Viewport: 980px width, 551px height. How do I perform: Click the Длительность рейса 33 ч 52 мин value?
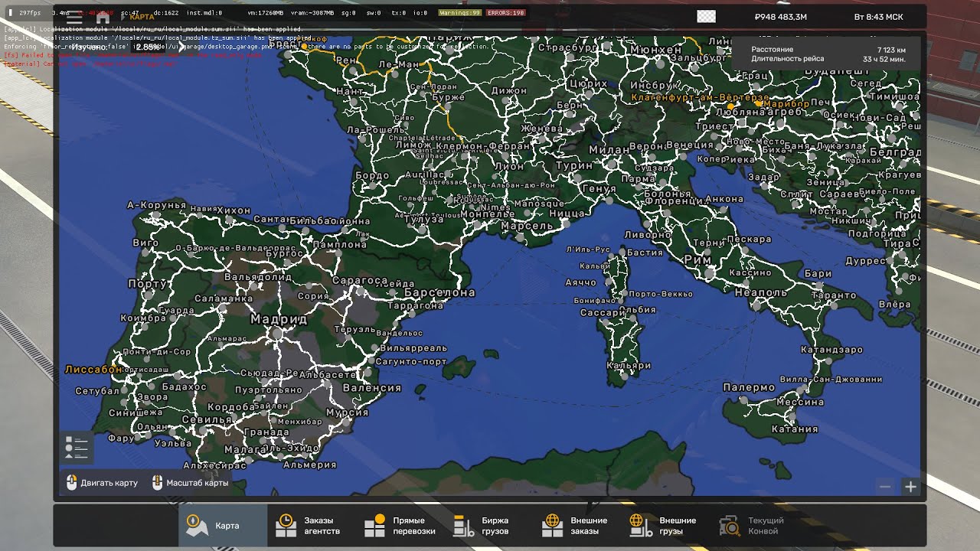[x=884, y=59]
